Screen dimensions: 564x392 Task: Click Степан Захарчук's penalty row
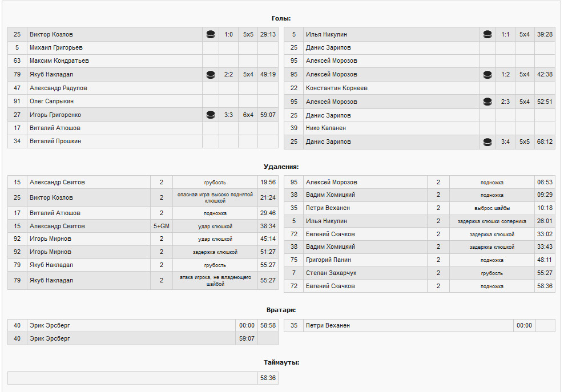coord(331,273)
